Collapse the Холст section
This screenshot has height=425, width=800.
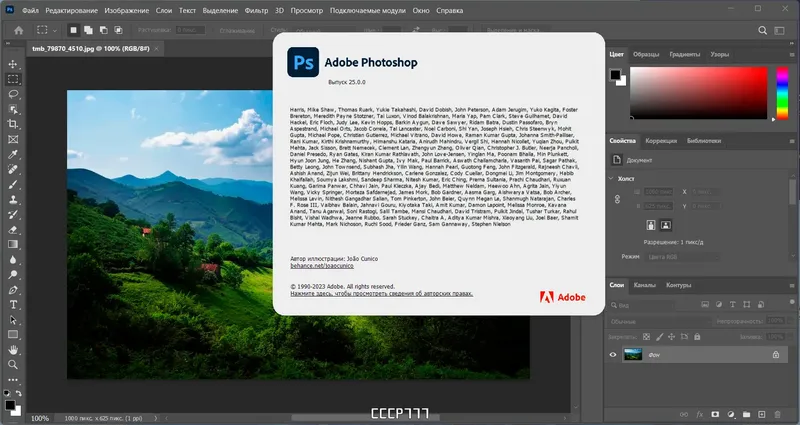click(611, 179)
